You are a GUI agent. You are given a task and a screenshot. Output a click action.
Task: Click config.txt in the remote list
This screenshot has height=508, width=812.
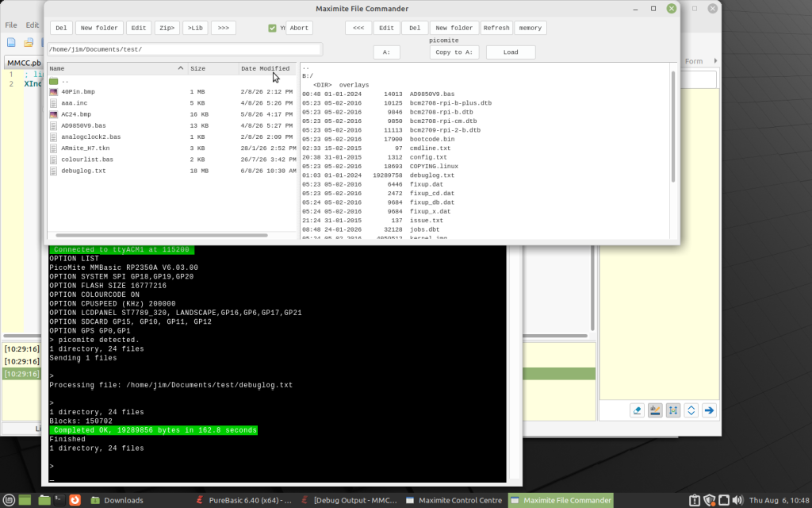(x=428, y=158)
